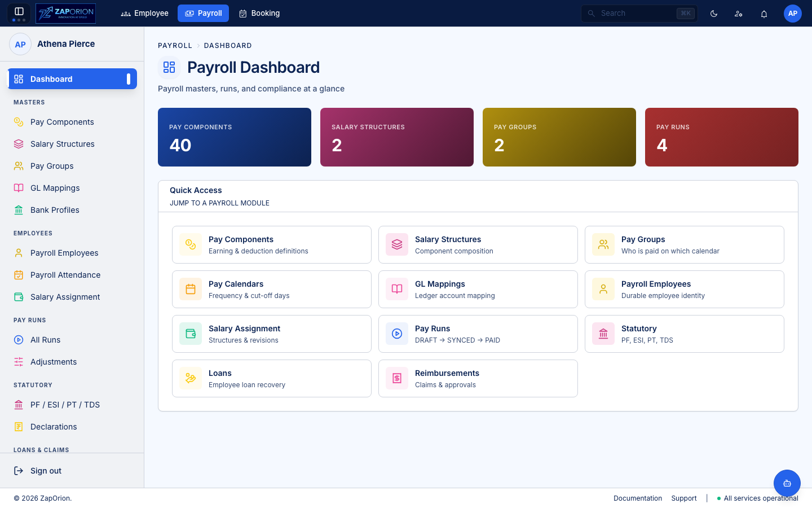Image resolution: width=812 pixels, height=508 pixels.
Task: Open Bank Profiles sidebar item
Action: [x=72, y=210]
